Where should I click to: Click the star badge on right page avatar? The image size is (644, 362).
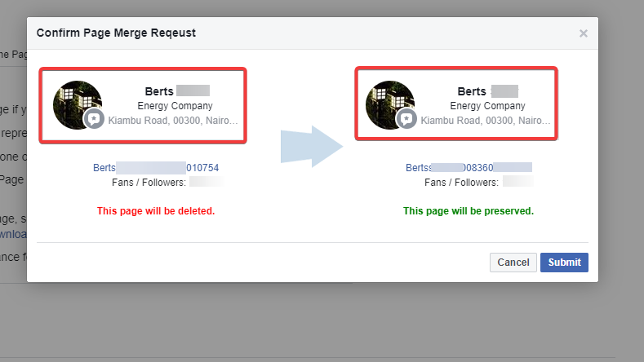(x=406, y=119)
